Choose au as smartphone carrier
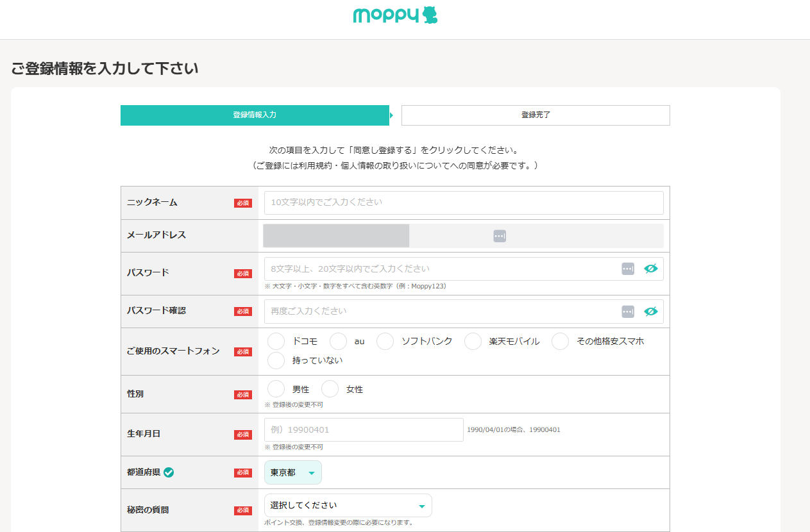Image resolution: width=810 pixels, height=532 pixels. [x=339, y=342]
